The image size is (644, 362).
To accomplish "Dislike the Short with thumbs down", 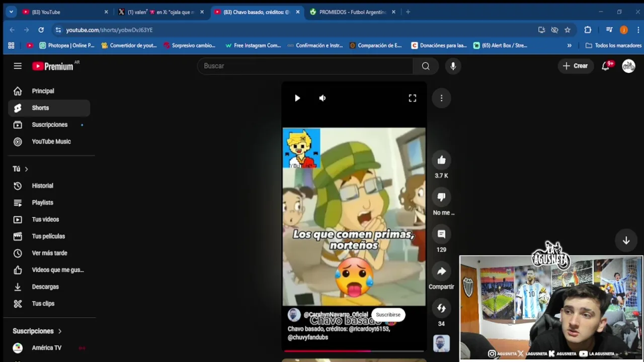I will (x=441, y=197).
